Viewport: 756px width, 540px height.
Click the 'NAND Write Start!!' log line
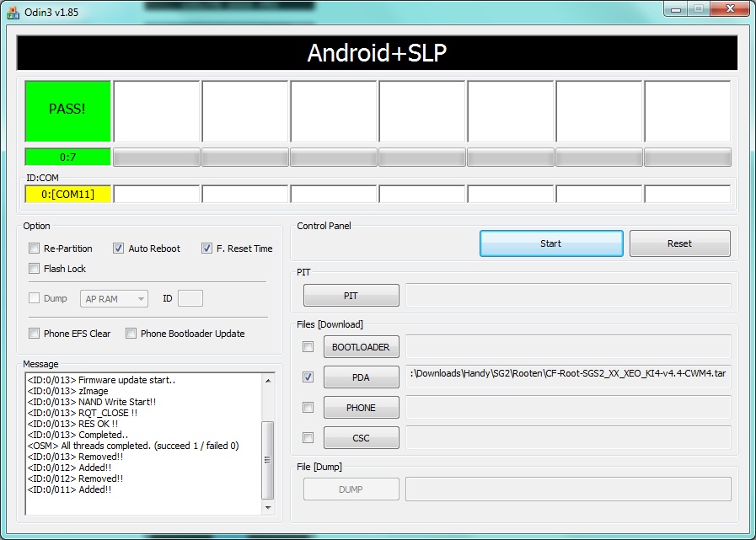pos(92,402)
